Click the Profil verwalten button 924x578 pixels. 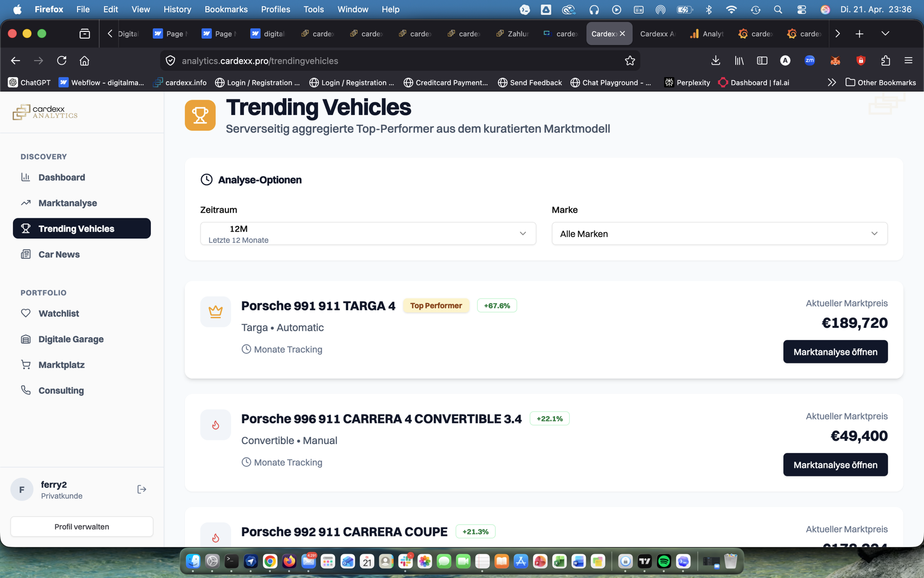point(82,526)
